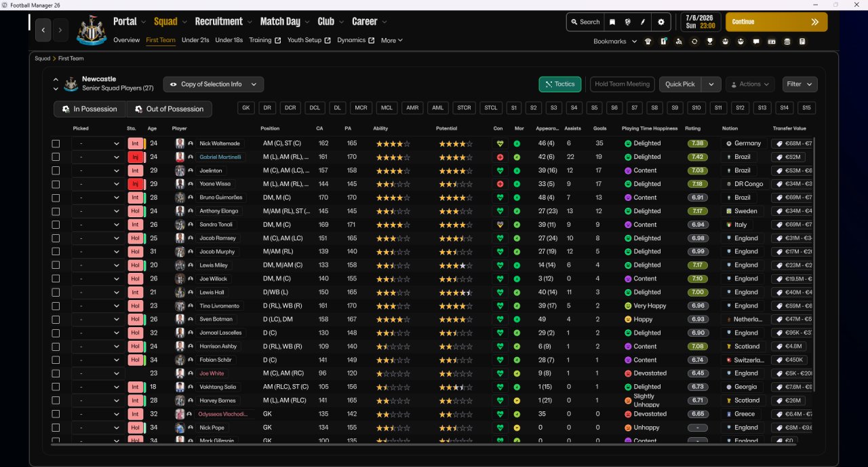This screenshot has height=467, width=868.
Task: Select the GK position filter chip
Action: [x=246, y=108]
